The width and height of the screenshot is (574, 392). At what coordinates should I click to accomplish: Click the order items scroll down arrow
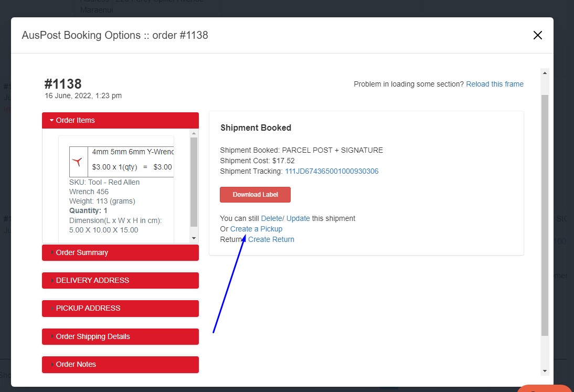click(194, 238)
